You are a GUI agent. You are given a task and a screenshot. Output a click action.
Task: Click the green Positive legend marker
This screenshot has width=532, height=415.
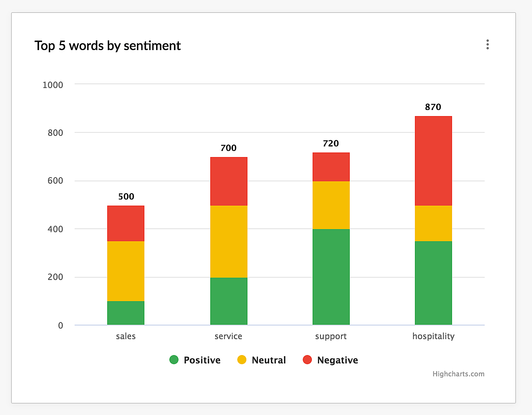pyautogui.click(x=174, y=360)
